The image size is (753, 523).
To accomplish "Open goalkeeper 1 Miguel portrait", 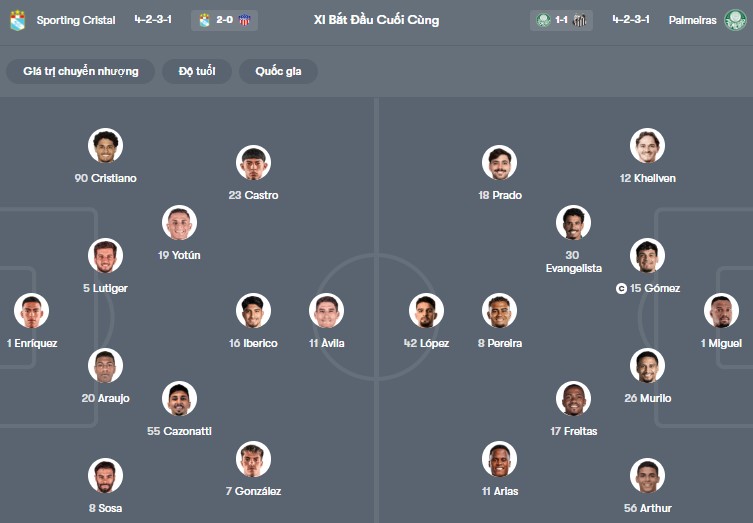I will tap(721, 311).
